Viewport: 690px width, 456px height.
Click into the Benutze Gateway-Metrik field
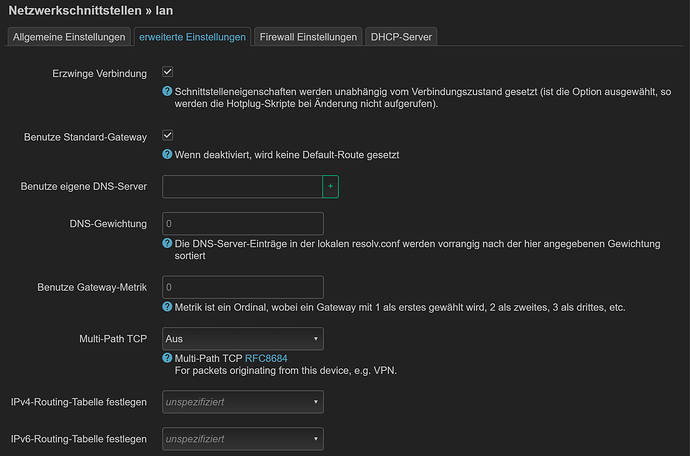pyautogui.click(x=242, y=288)
